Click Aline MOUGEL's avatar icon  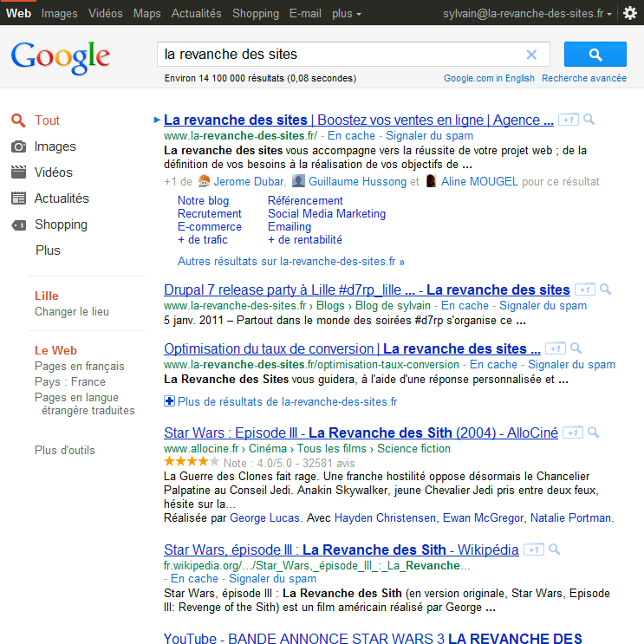pyautogui.click(x=431, y=180)
